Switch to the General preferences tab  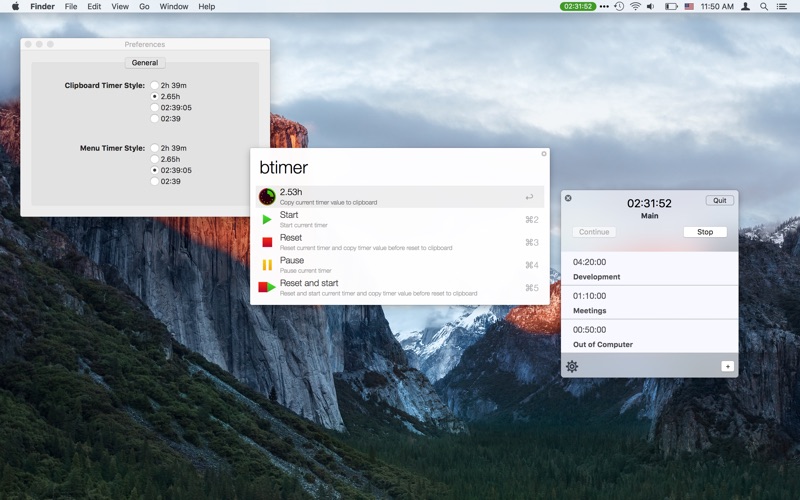[145, 63]
